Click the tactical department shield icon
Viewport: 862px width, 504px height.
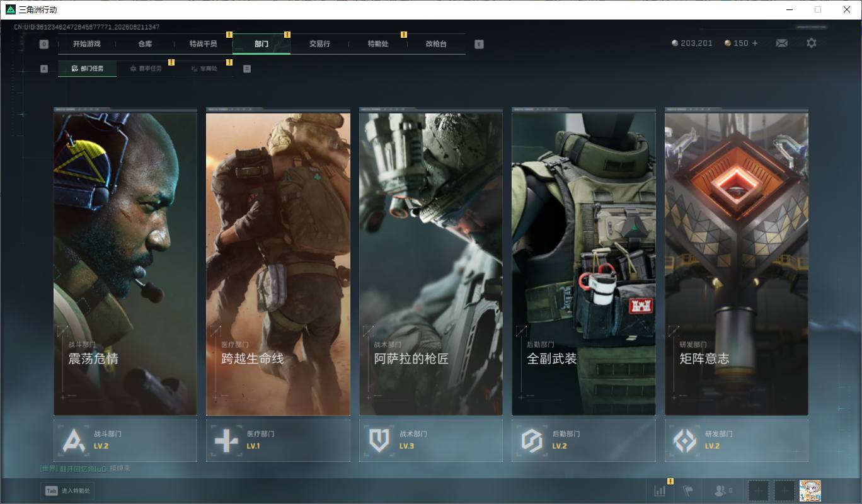click(379, 440)
